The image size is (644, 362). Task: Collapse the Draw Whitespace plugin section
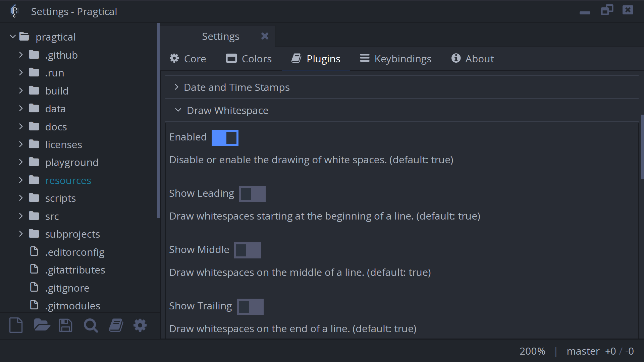[x=178, y=110]
